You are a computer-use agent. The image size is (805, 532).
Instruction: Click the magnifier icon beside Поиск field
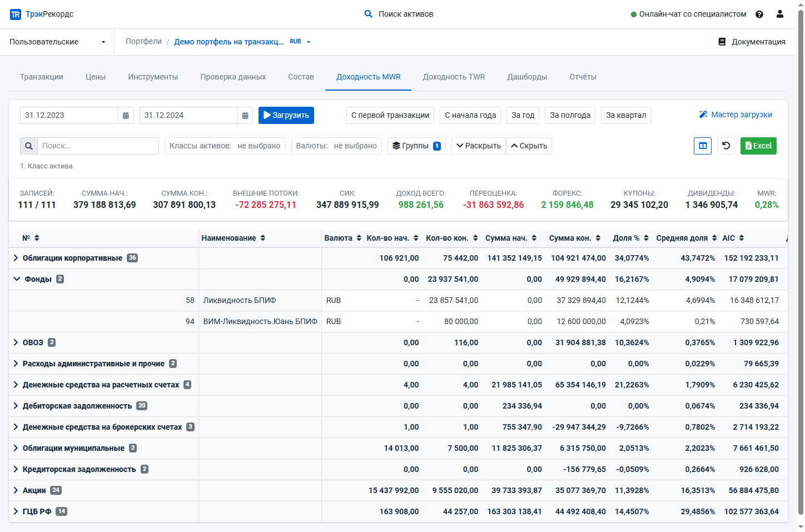(29, 146)
